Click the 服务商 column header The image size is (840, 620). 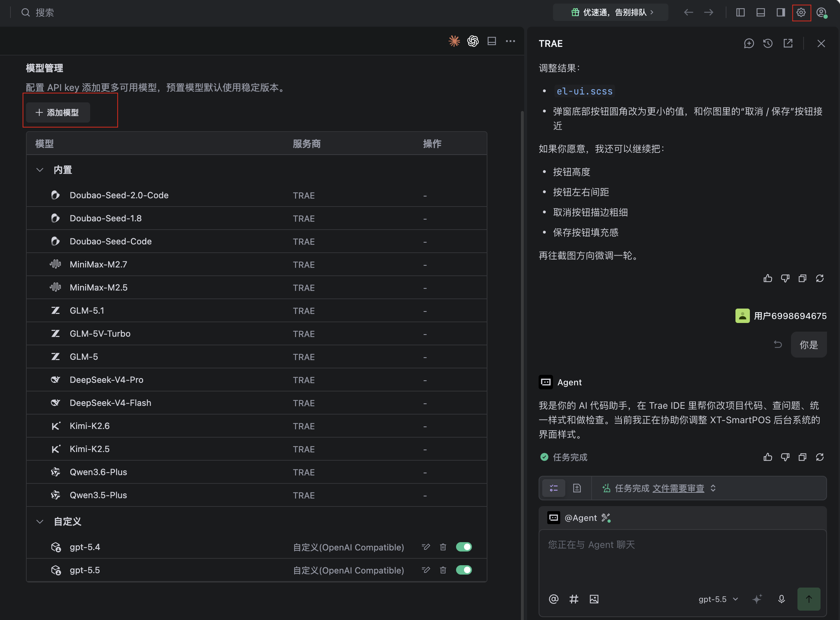point(307,144)
